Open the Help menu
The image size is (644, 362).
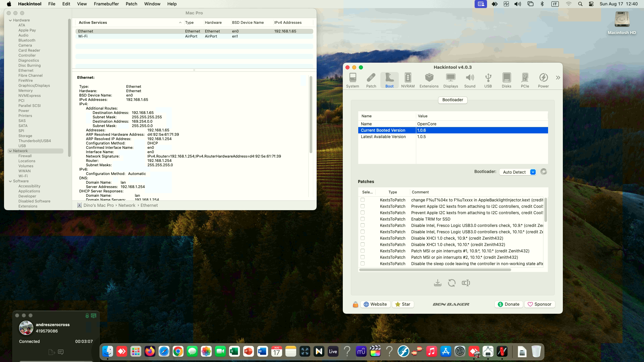pyautogui.click(x=172, y=4)
